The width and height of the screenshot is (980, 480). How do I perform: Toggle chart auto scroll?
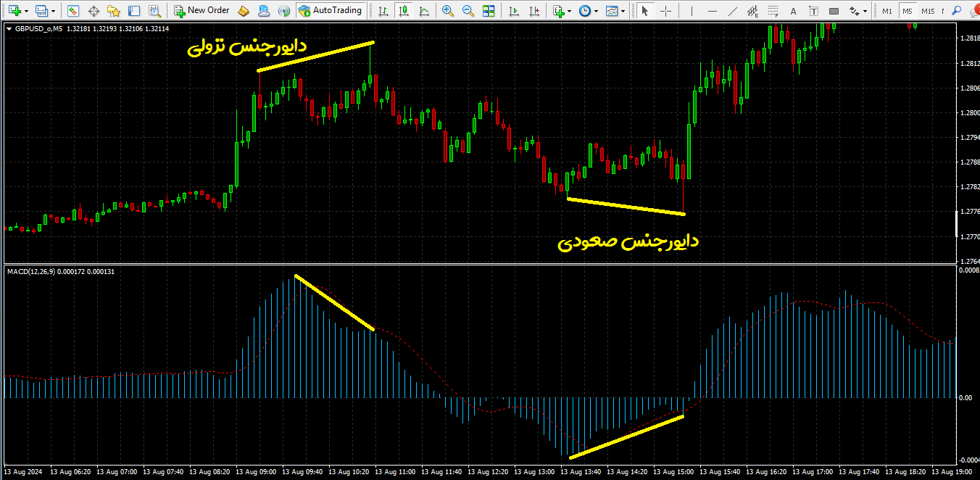(x=515, y=11)
